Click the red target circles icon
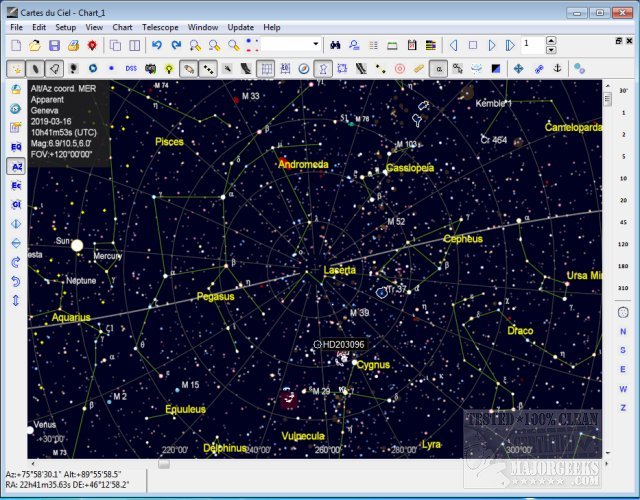This screenshot has height=500, width=640. 400,69
